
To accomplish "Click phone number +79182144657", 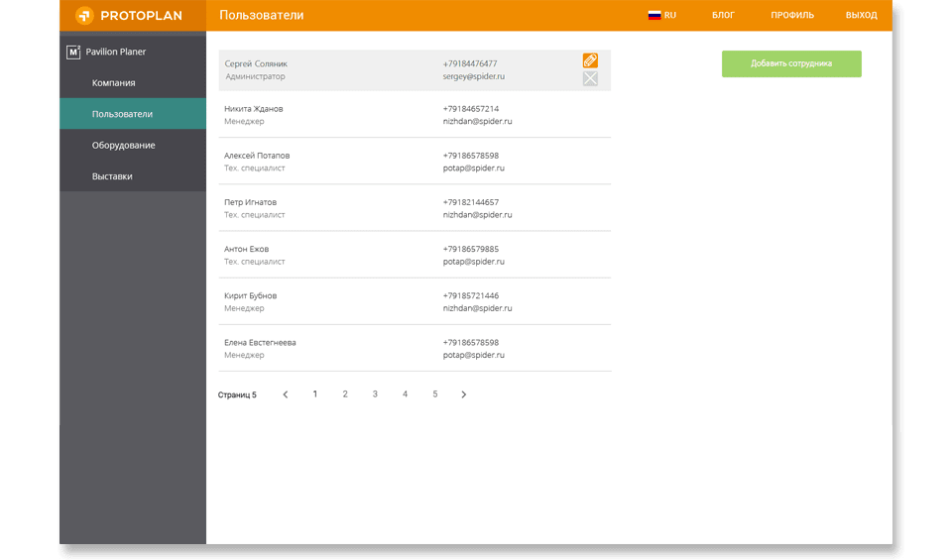I will (x=470, y=202).
